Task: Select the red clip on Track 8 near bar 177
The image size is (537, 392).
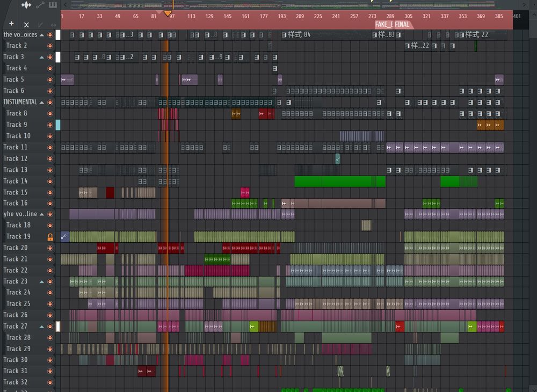Action: (x=266, y=114)
